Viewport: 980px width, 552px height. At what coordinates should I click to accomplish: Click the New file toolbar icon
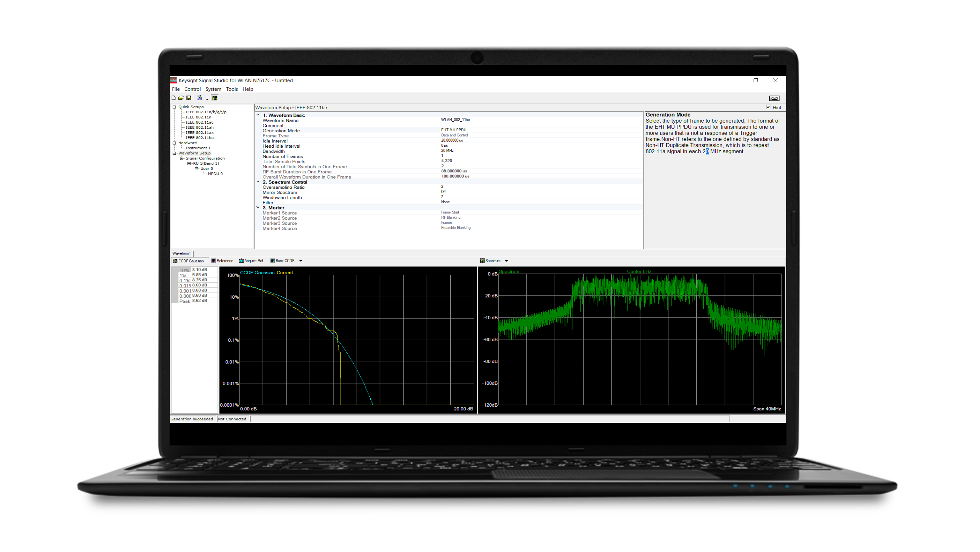pos(174,98)
